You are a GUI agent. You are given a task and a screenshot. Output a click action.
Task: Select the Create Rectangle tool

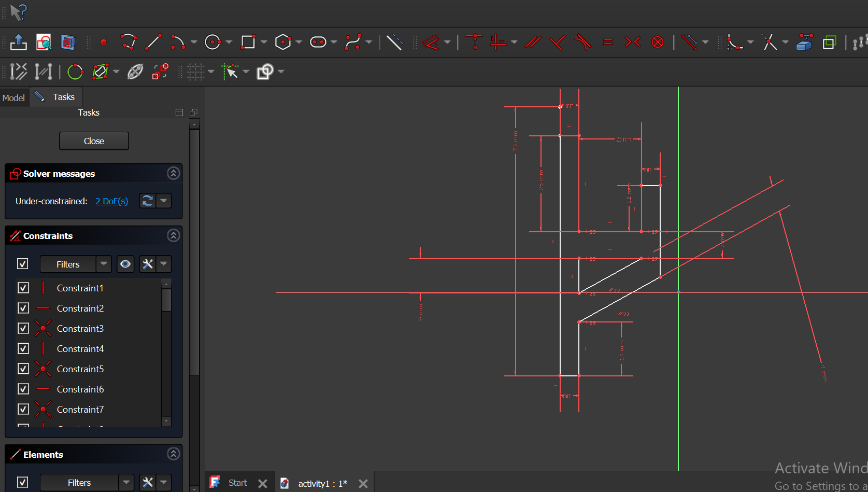(x=248, y=42)
